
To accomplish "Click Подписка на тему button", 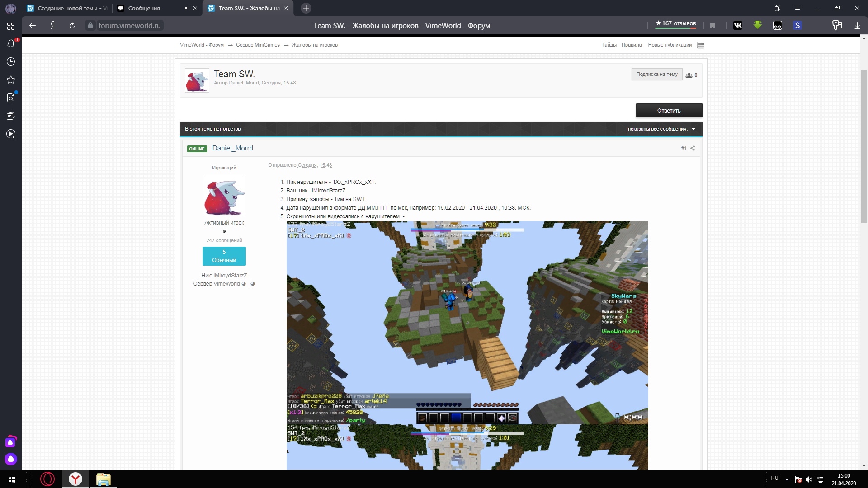I will [657, 74].
